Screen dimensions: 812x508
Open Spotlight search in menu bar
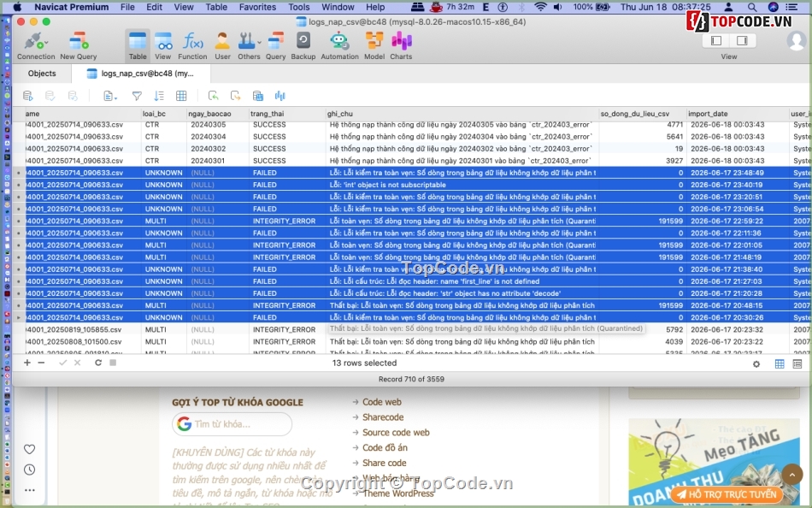pyautogui.click(x=752, y=7)
